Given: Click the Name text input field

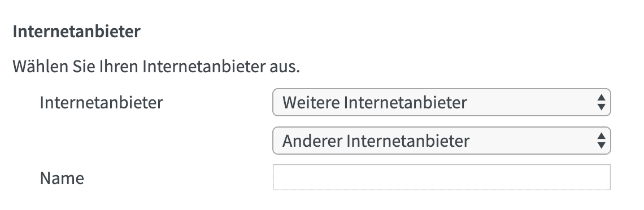Looking at the screenshot, I should (442, 177).
